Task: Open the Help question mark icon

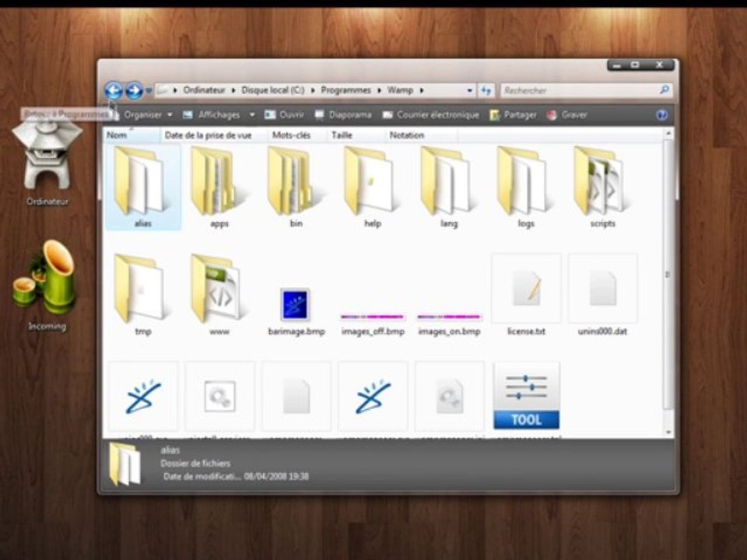Action: [661, 115]
